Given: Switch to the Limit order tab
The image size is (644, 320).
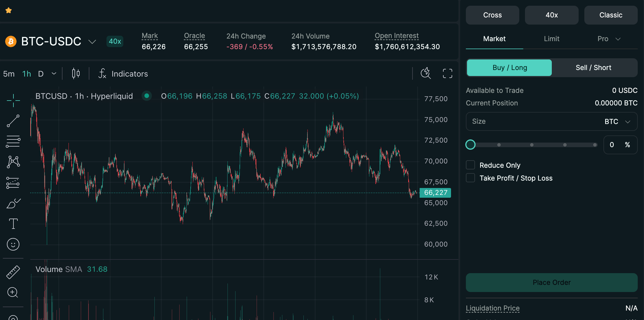Looking at the screenshot, I should (x=552, y=39).
